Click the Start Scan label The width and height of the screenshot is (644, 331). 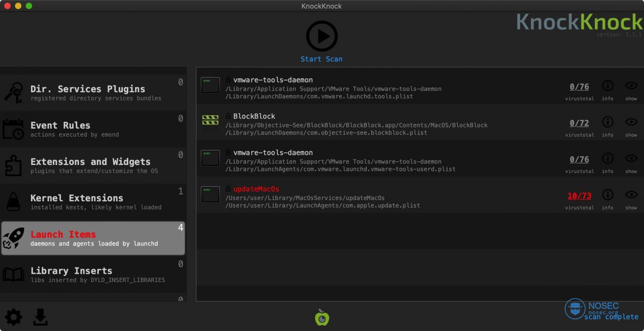click(321, 59)
